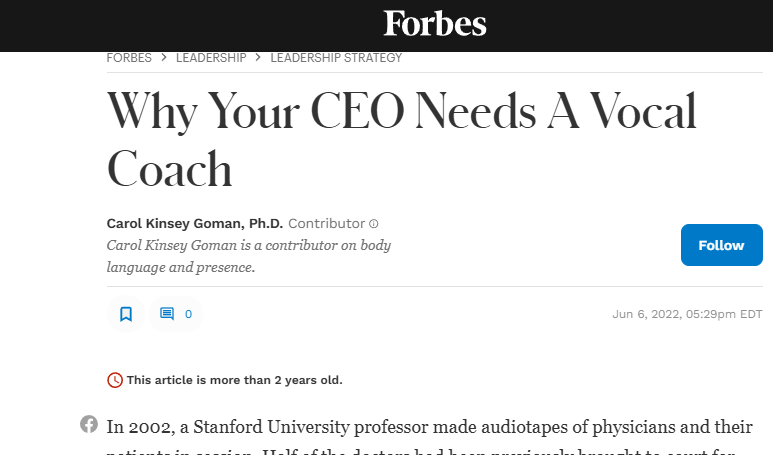Click the article age warning text
Image resolution: width=773 pixels, height=455 pixels.
(234, 380)
